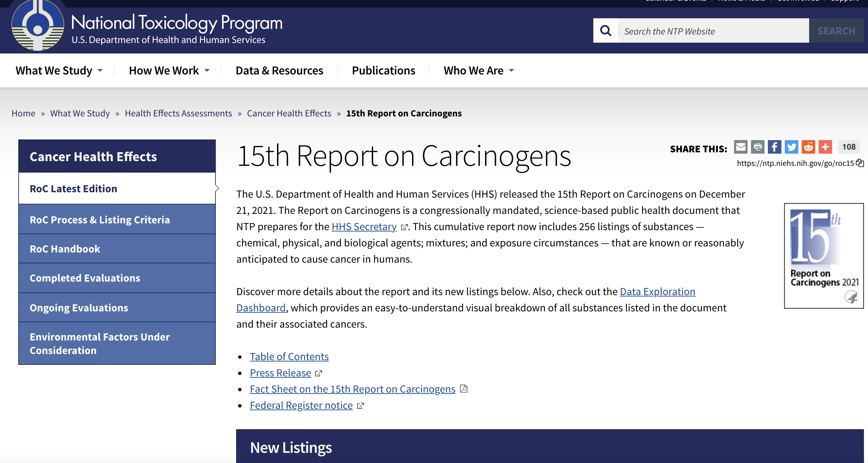
Task: Click the print page icon
Action: (x=757, y=147)
